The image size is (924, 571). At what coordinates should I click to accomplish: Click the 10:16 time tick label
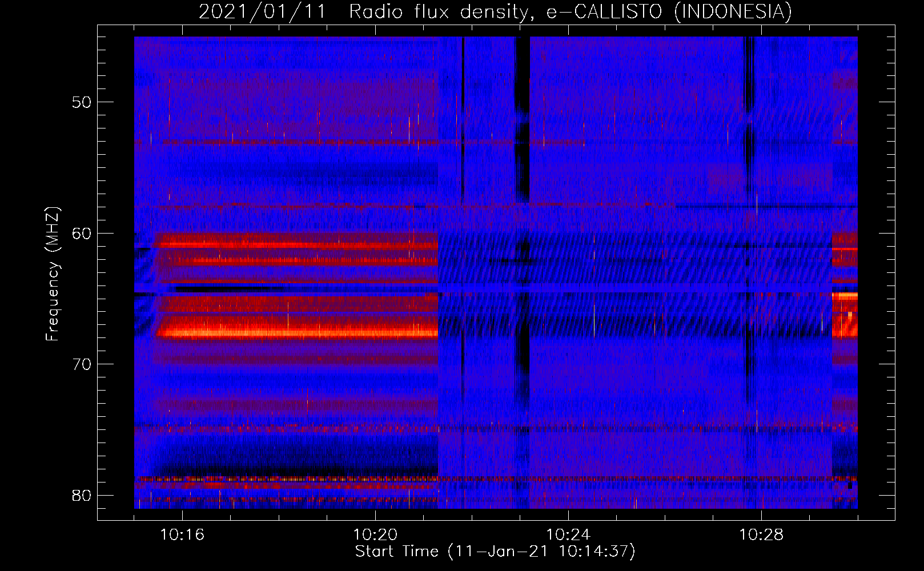[x=182, y=534]
